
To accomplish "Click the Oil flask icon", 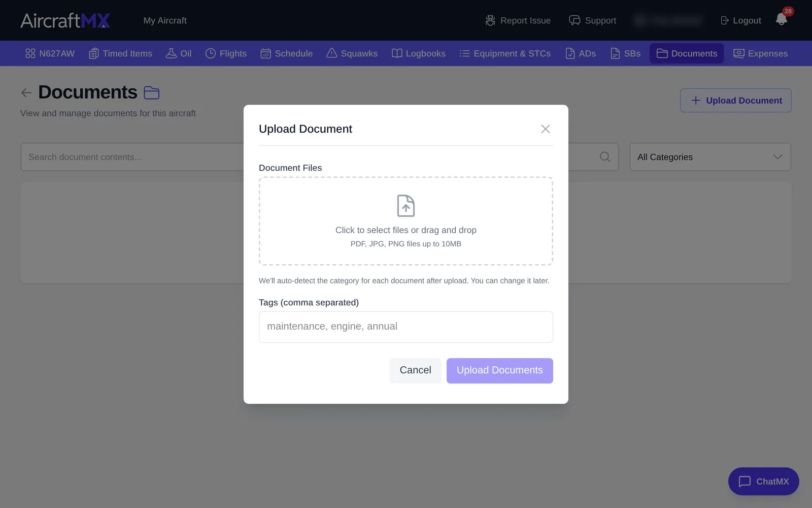I will [171, 53].
